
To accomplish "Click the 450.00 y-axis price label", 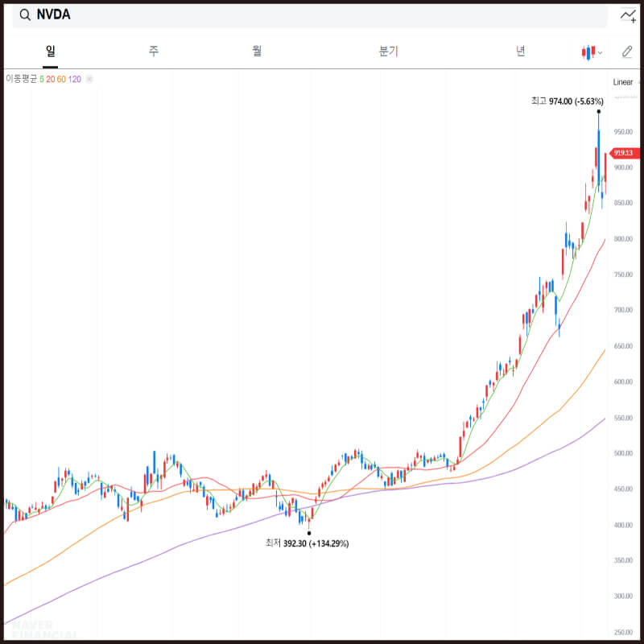I will (x=623, y=489).
